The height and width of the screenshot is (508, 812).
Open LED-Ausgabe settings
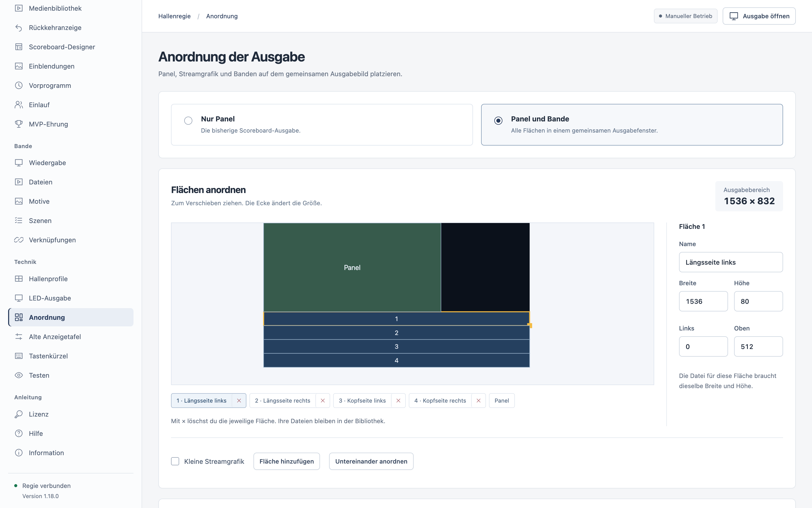[x=71, y=298]
